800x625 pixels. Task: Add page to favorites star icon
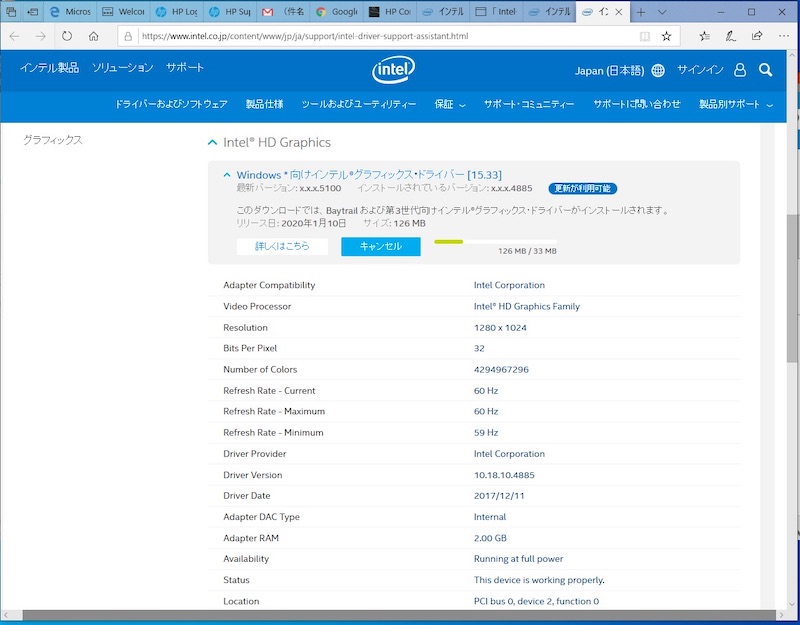(x=666, y=36)
